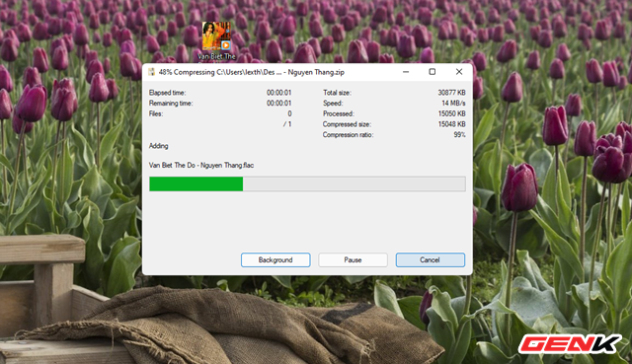Click the '15048 KB' compressed size value
Viewport: 632px width, 364px height.
(x=452, y=124)
